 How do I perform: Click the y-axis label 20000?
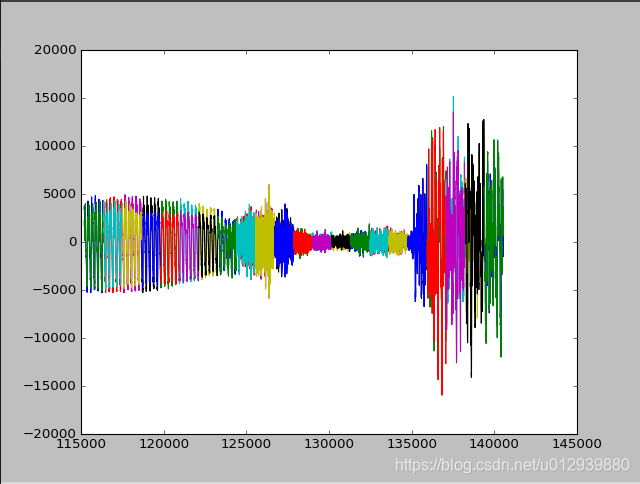tap(55, 50)
